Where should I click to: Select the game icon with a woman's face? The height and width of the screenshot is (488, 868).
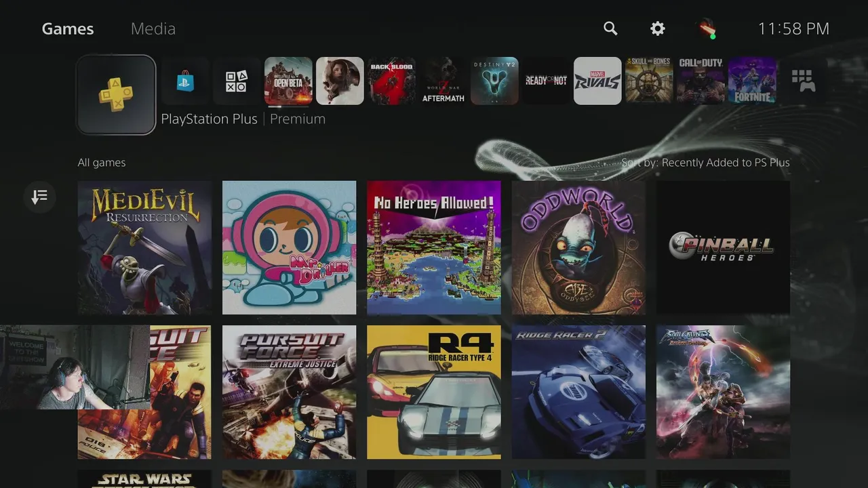[340, 81]
